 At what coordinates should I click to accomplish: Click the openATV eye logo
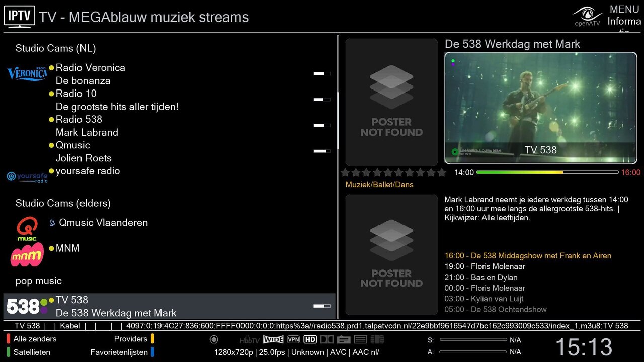pos(587,16)
